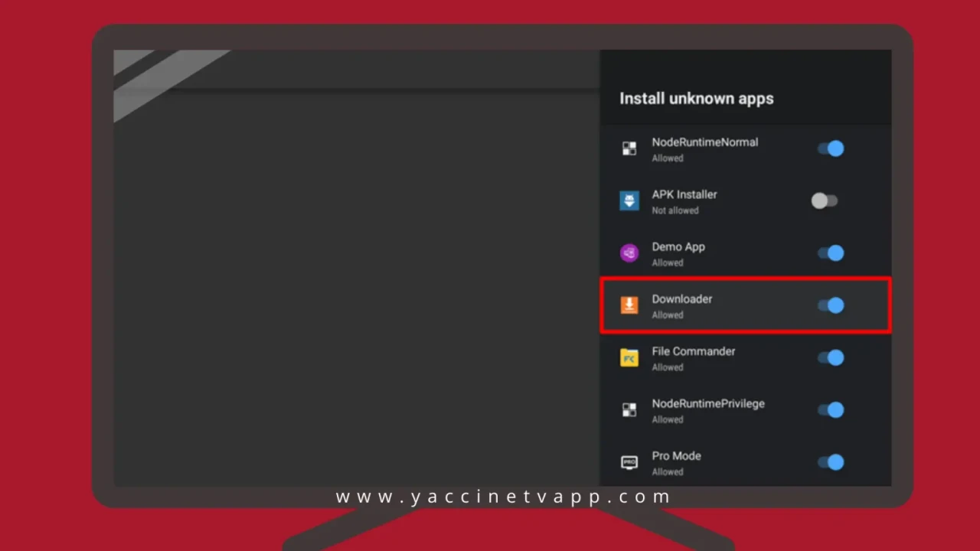Click the yellow File Commander icon
This screenshot has height=551, width=980.
pos(629,357)
